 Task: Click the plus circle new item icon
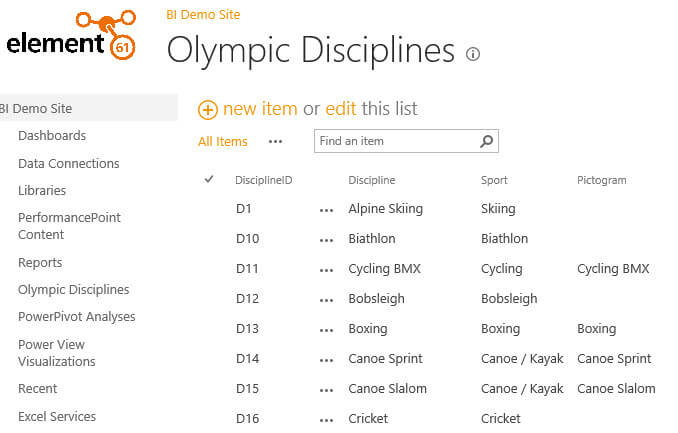tap(208, 109)
